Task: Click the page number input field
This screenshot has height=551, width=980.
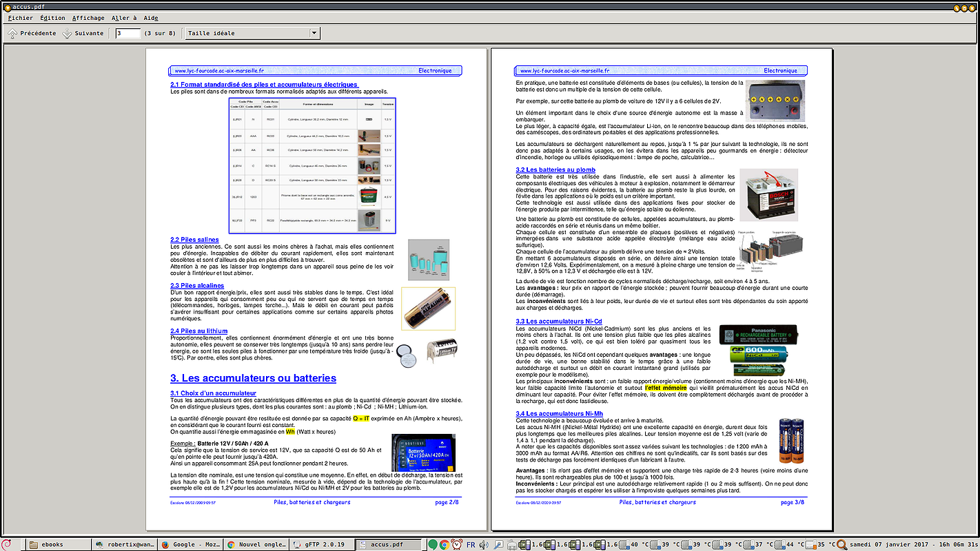Action: pos(128,33)
